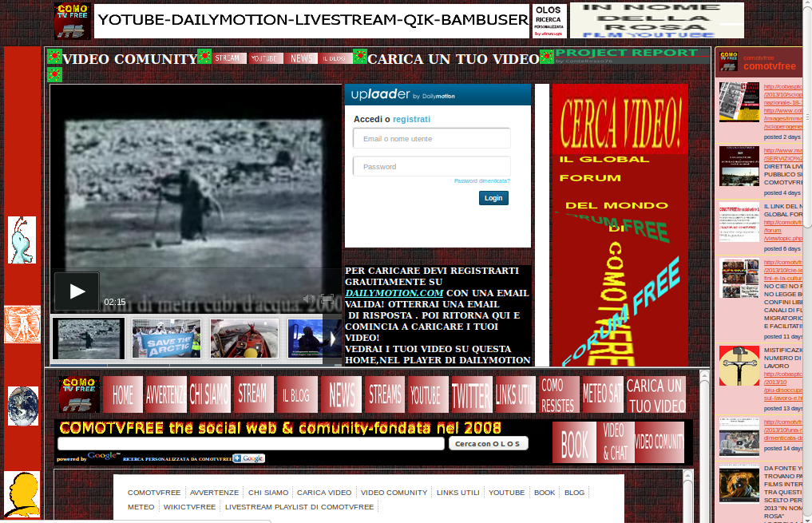The height and width of the screenshot is (523, 812).
Task: Open Password dimenticata link
Action: click(482, 180)
